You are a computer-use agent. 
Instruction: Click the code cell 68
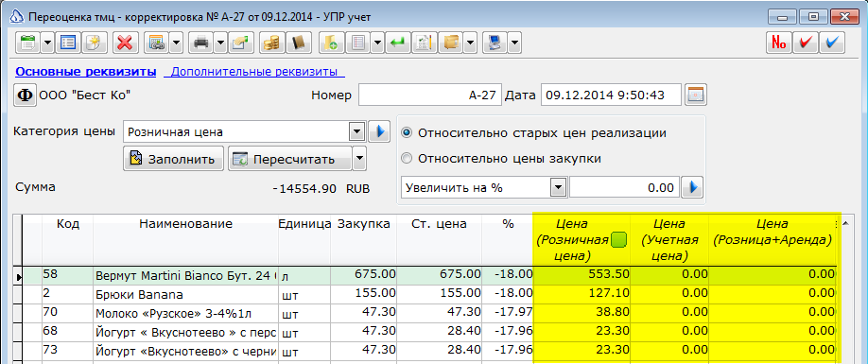pos(67,332)
